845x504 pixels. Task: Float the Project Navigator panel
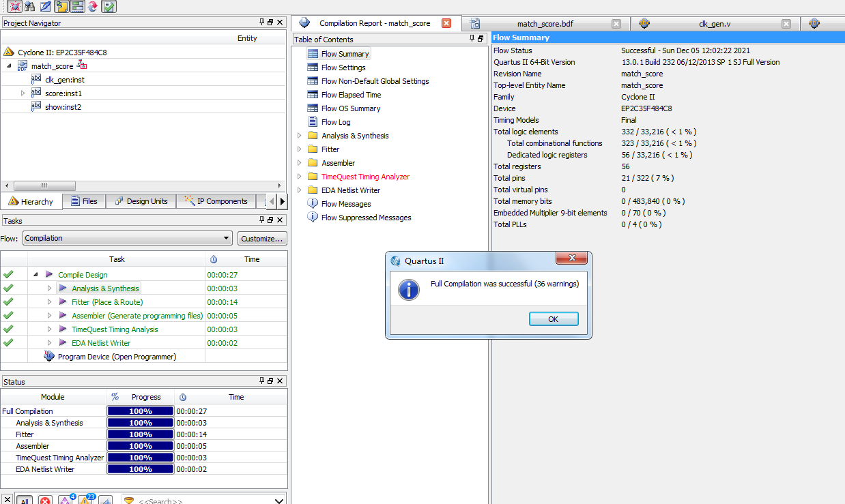[x=271, y=23]
